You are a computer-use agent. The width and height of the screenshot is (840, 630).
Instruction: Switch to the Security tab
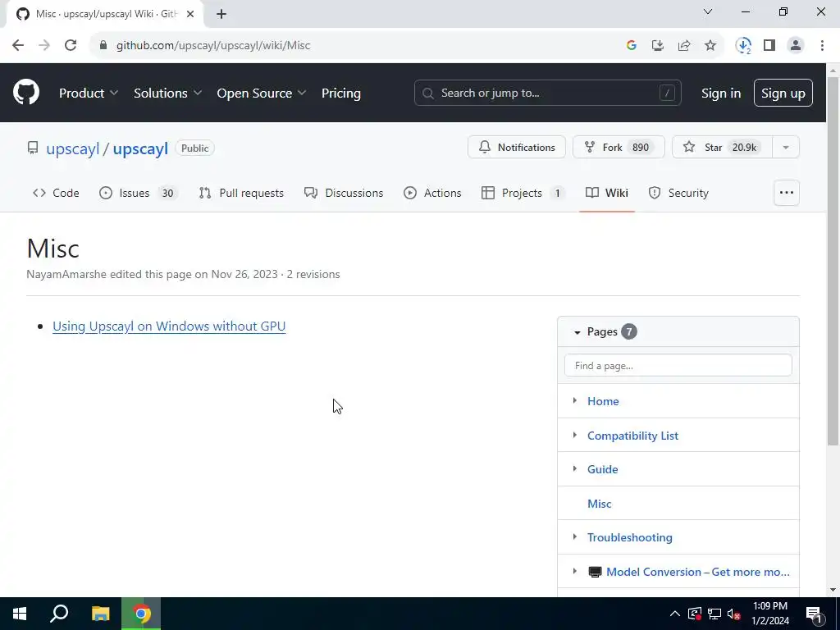click(x=678, y=193)
